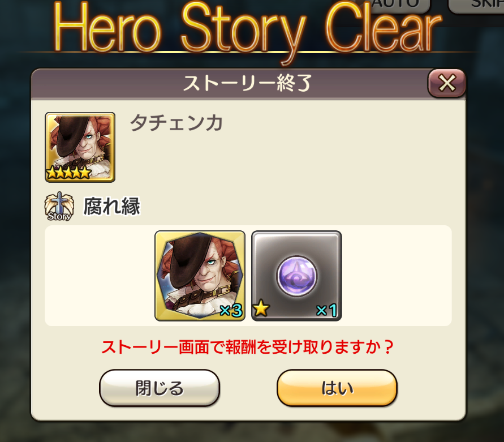Click the red reward confirmation question text
Screen dimensions: 504x442
click(247, 347)
